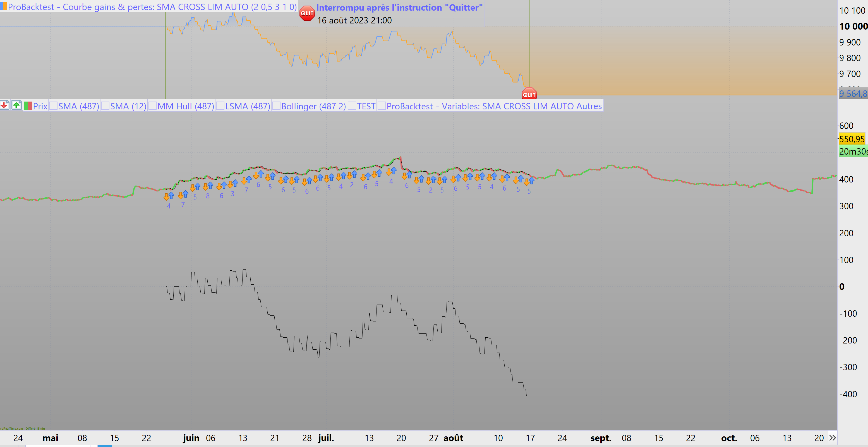Select the Bollinger (487 2) indicator label
This screenshot has height=447, width=868.
(x=313, y=106)
